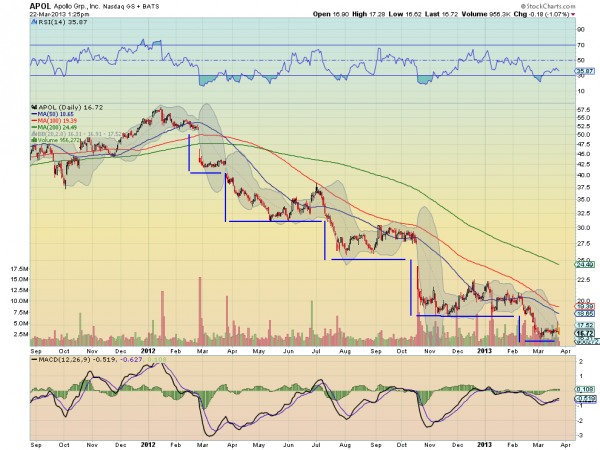The width and height of the screenshot is (600, 450).
Task: Click the 'High 17.28' quote value
Action: point(368,14)
